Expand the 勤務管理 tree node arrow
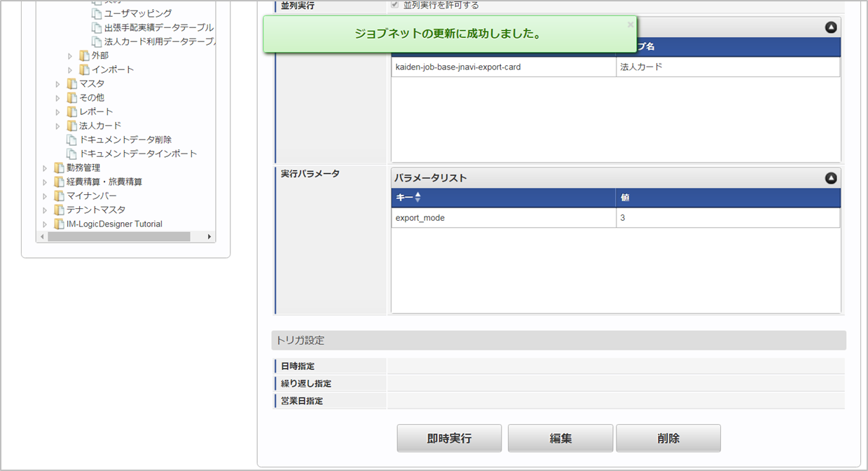The width and height of the screenshot is (868, 471). pyautogui.click(x=45, y=168)
